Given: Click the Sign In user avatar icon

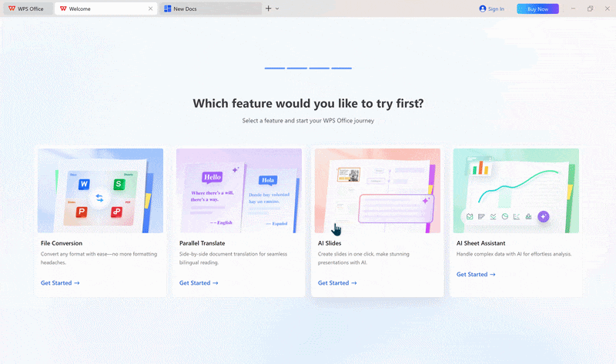Looking at the screenshot, I should pyautogui.click(x=483, y=8).
